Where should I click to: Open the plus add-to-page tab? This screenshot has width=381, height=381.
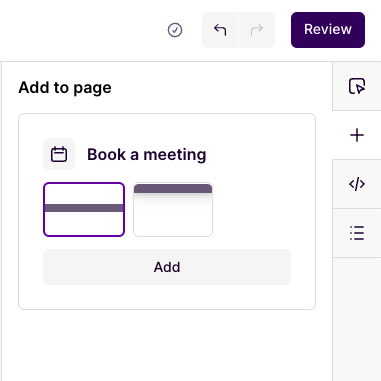pyautogui.click(x=357, y=135)
